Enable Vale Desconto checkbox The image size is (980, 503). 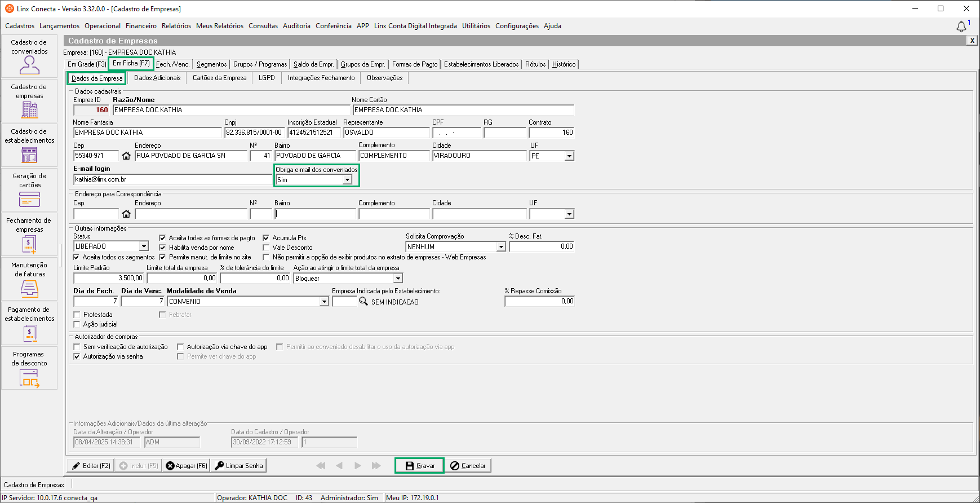coord(266,248)
